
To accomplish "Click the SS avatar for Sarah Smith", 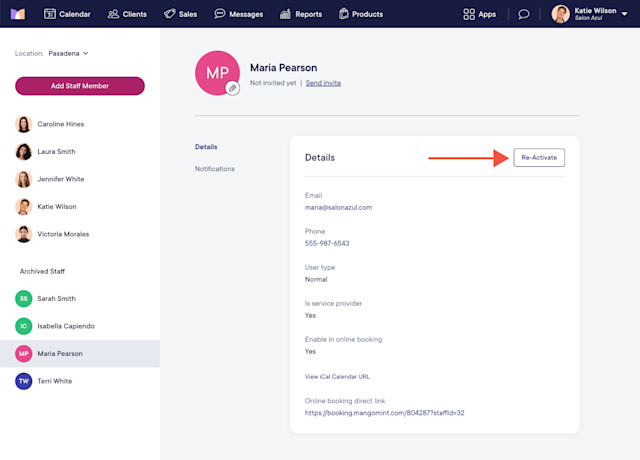I will [24, 298].
